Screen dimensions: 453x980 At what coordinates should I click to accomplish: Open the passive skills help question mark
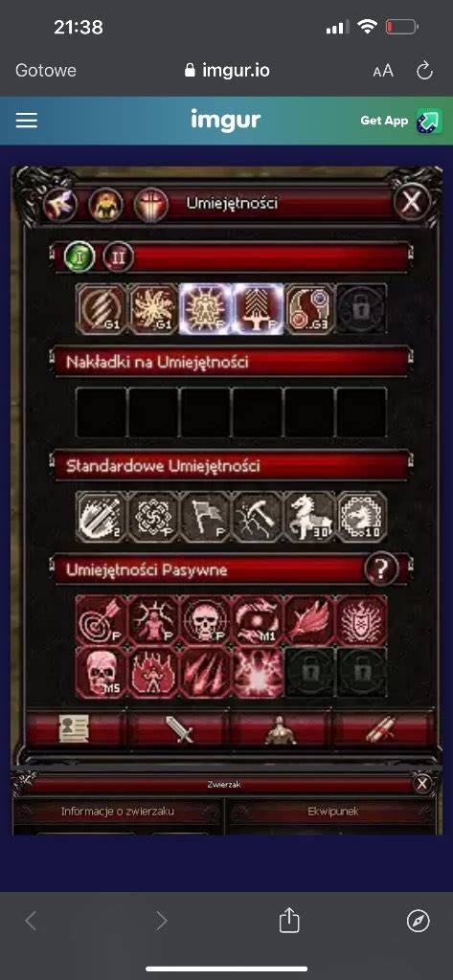point(381,568)
